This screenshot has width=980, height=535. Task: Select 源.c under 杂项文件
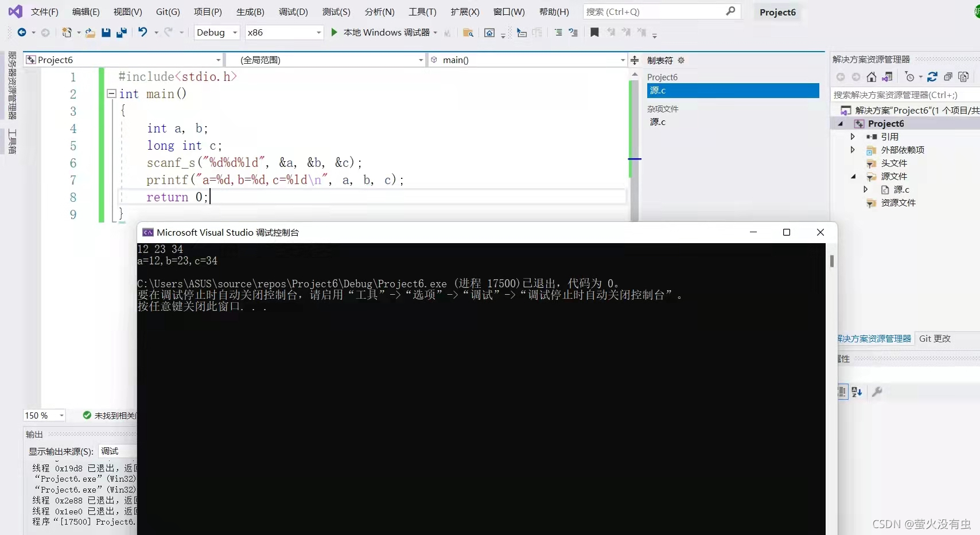(658, 122)
